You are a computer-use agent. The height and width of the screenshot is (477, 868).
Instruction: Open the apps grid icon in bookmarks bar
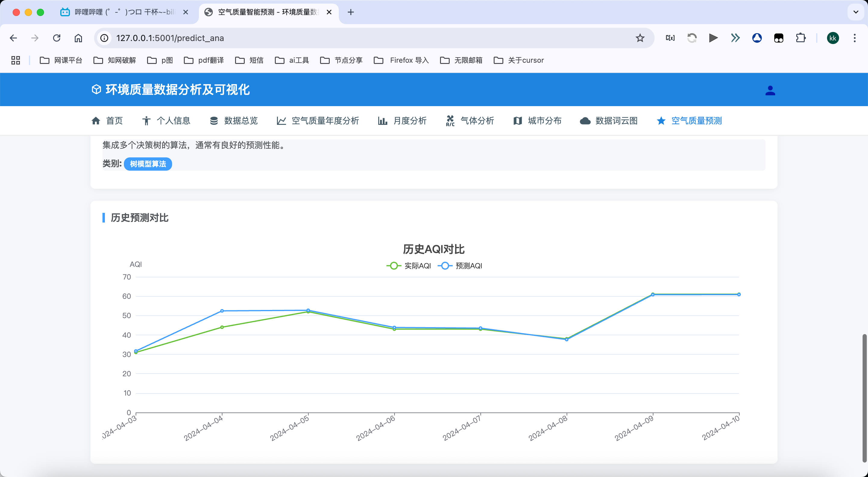coord(15,60)
